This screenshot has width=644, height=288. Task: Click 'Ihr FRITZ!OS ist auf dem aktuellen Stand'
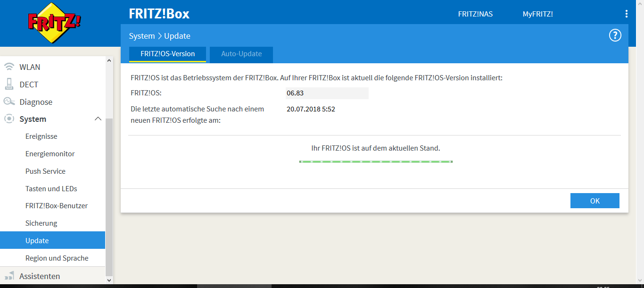(x=376, y=148)
